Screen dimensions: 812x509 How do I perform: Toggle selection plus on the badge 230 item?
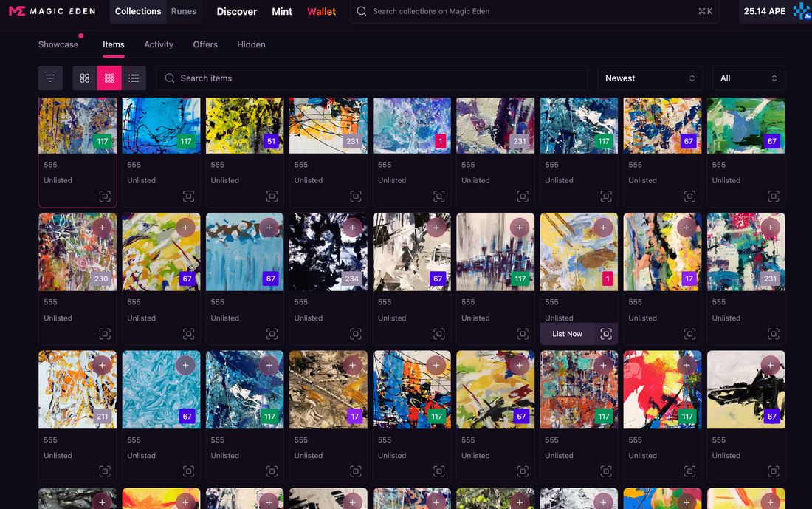102,228
